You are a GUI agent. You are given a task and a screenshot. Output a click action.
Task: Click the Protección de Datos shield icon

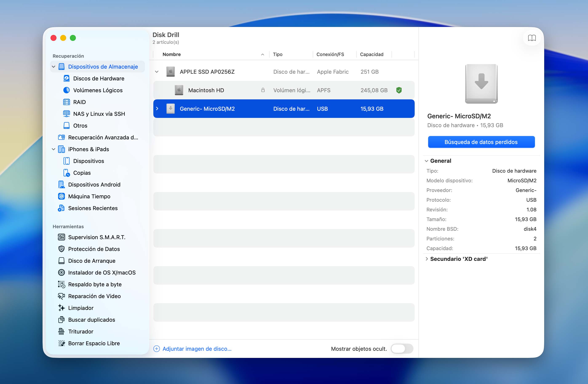tap(61, 249)
